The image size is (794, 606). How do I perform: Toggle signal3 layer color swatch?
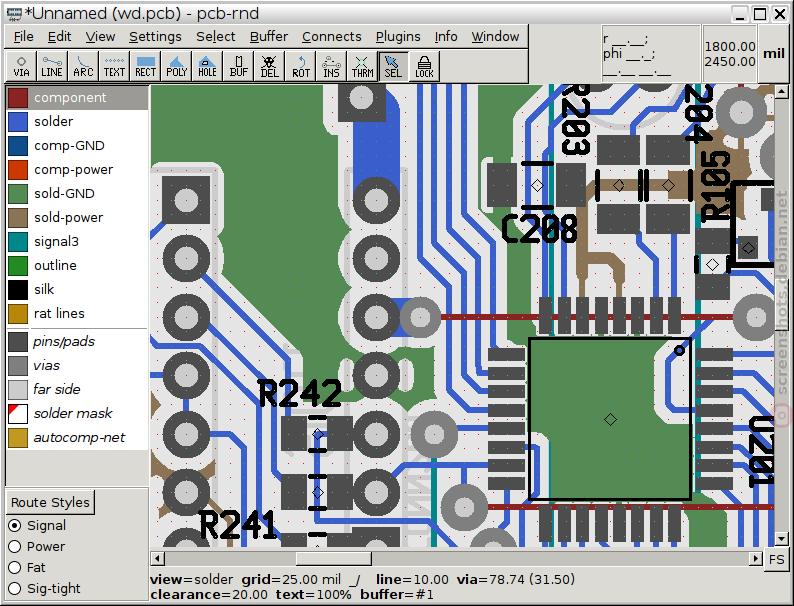[x=18, y=242]
